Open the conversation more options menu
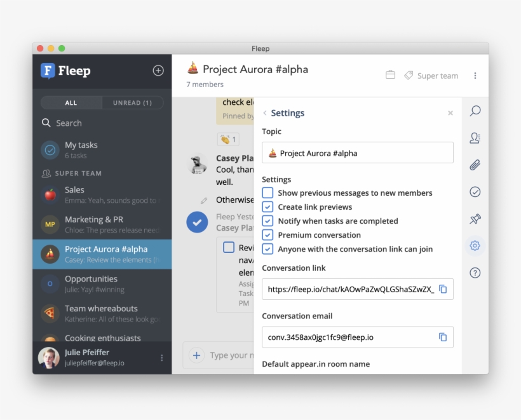 pos(475,76)
